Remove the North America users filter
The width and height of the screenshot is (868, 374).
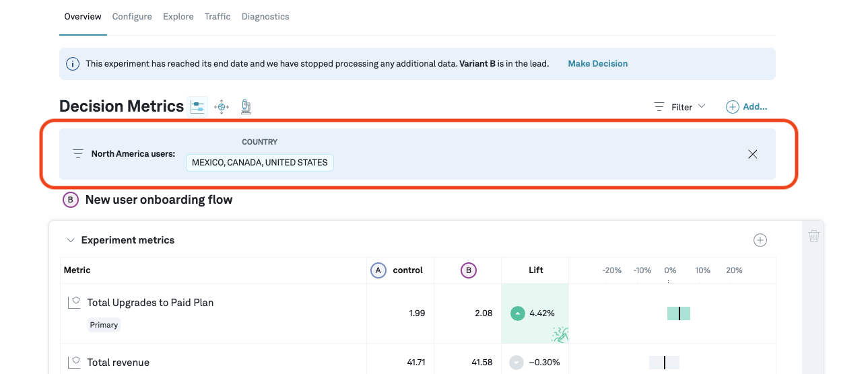753,154
